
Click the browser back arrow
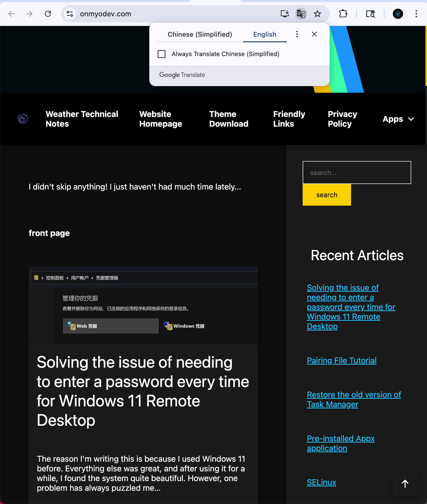point(11,14)
